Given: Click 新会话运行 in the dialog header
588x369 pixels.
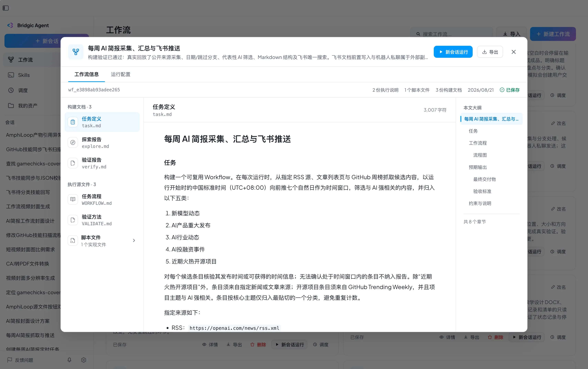Looking at the screenshot, I should coord(453,52).
